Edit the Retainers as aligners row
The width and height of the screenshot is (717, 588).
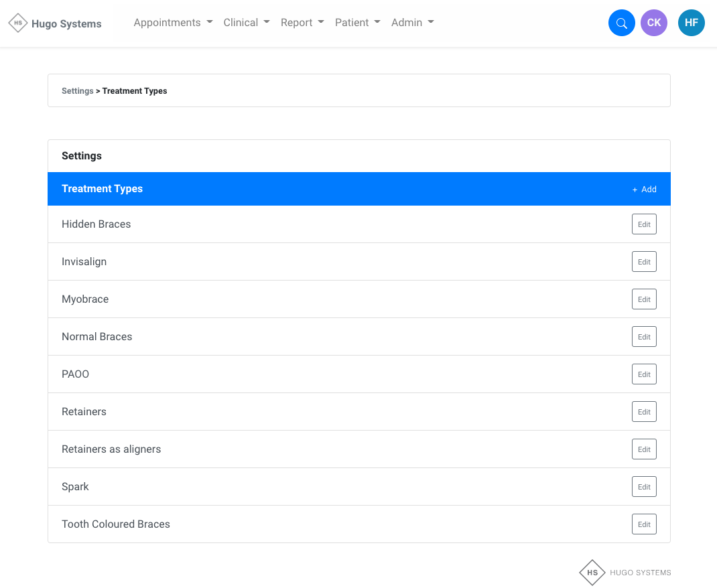coord(644,449)
